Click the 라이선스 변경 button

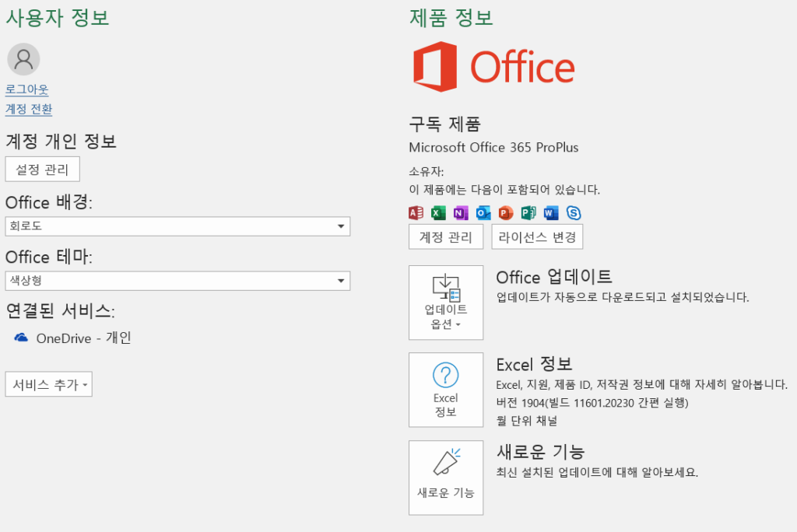537,237
